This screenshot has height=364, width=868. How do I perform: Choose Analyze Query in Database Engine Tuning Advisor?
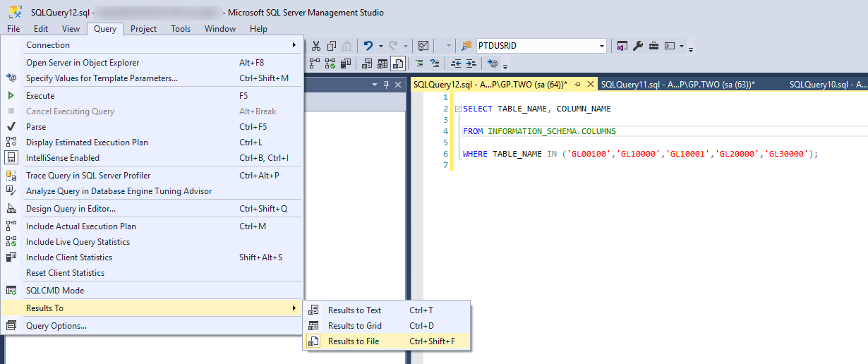[152, 191]
